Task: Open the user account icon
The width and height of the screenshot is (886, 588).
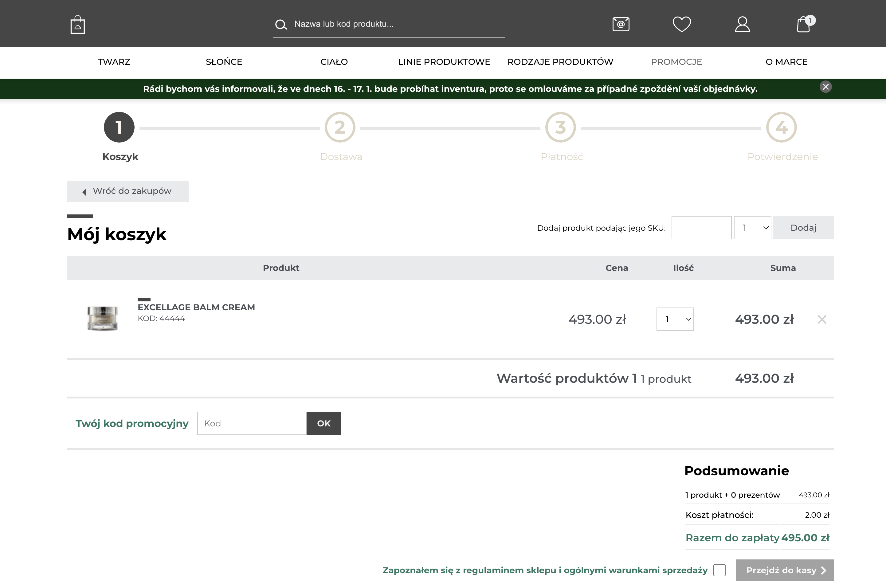Action: pos(743,24)
